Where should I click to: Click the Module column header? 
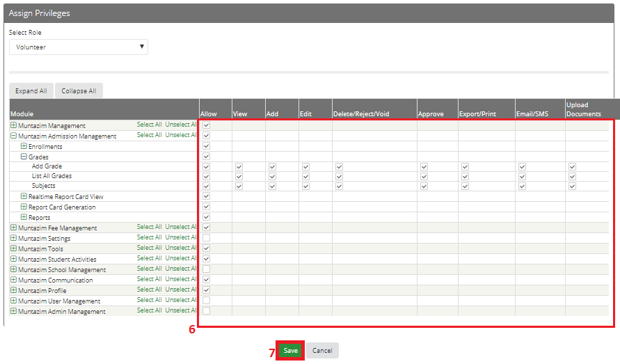point(22,114)
